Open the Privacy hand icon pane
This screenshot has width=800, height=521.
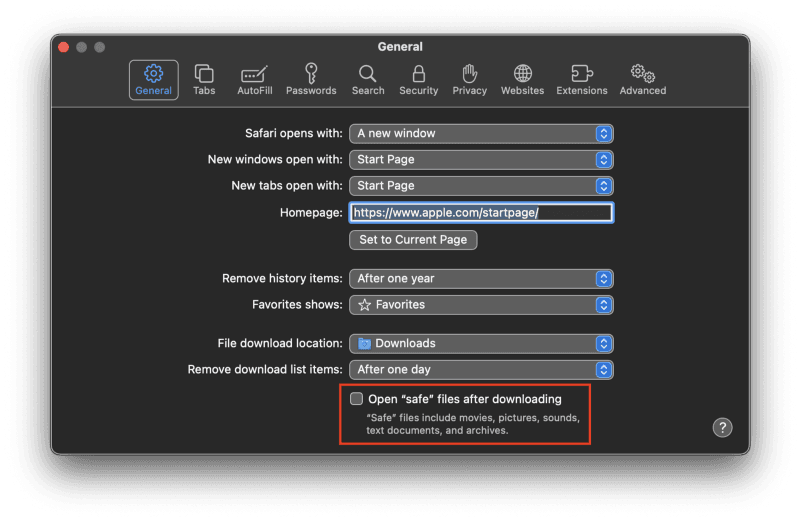pyautogui.click(x=469, y=79)
